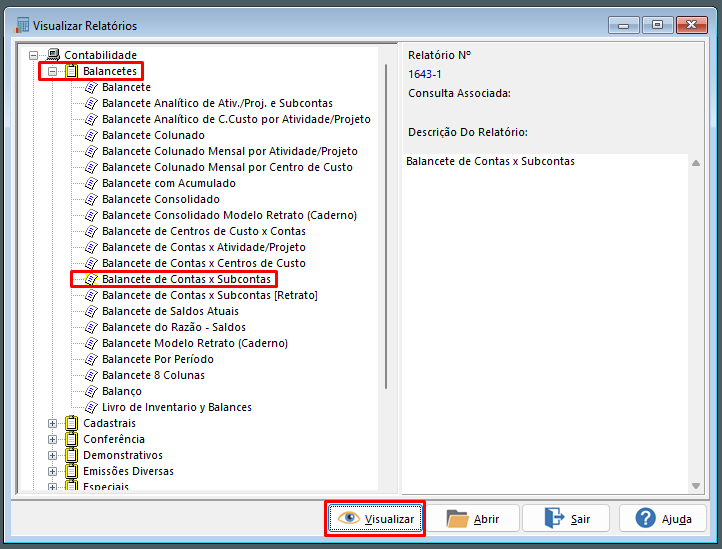
Task: Click icon beside Balancete do Razão - Saldos
Action: (92, 327)
